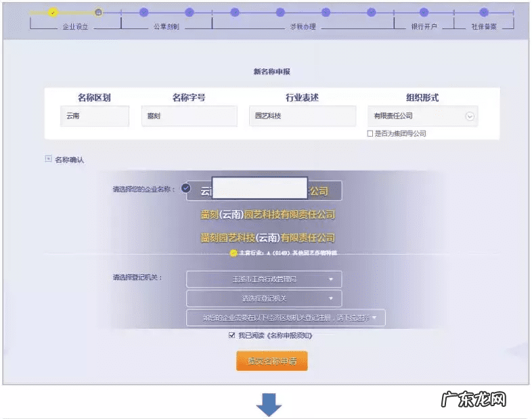This screenshot has width=532, height=419.
Task: Select the first enterprise name radio option
Action: click(185, 188)
